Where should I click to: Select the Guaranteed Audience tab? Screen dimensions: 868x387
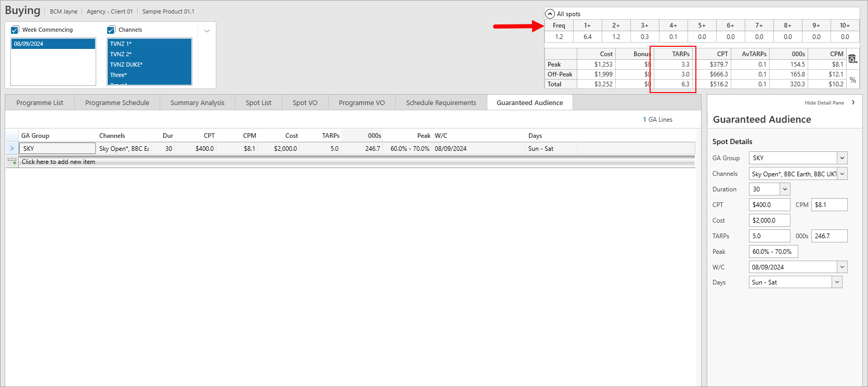529,102
